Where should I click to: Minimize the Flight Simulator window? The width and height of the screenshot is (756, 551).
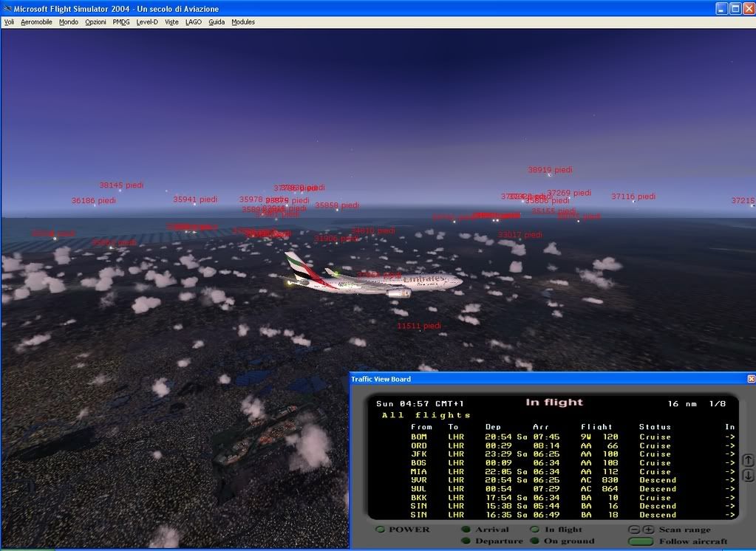pyautogui.click(x=722, y=8)
